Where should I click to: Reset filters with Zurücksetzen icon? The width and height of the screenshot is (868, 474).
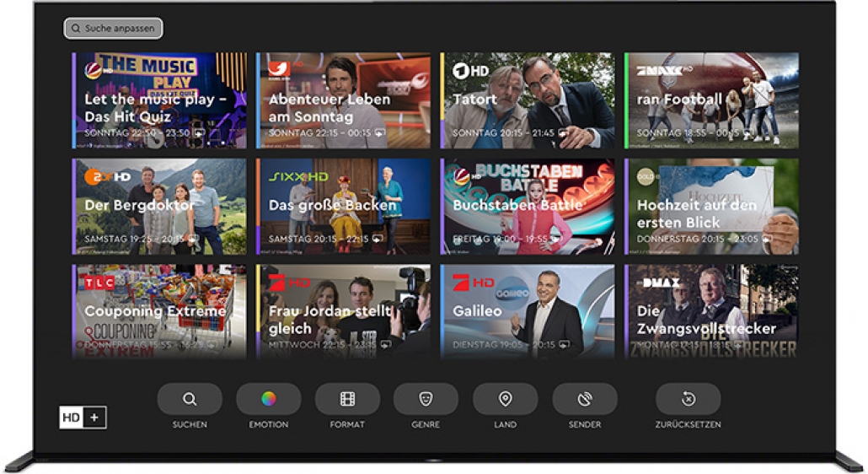point(689,399)
